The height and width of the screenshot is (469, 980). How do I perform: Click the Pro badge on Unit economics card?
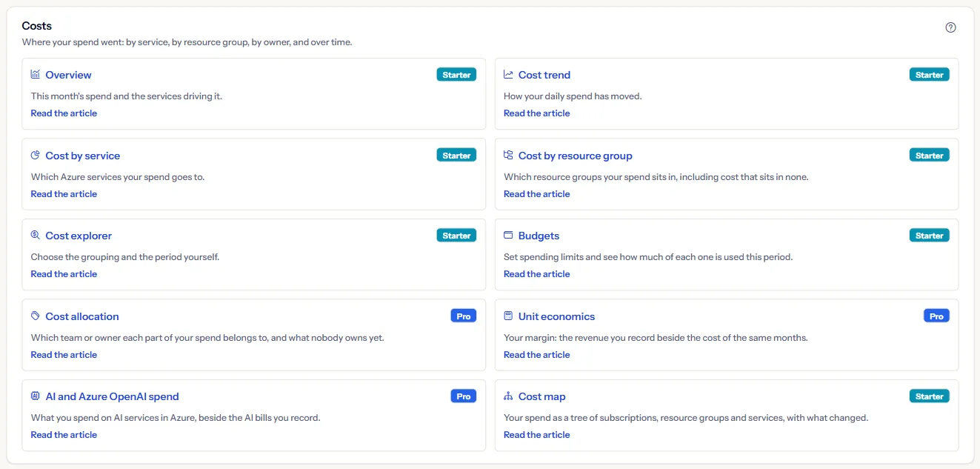[936, 316]
